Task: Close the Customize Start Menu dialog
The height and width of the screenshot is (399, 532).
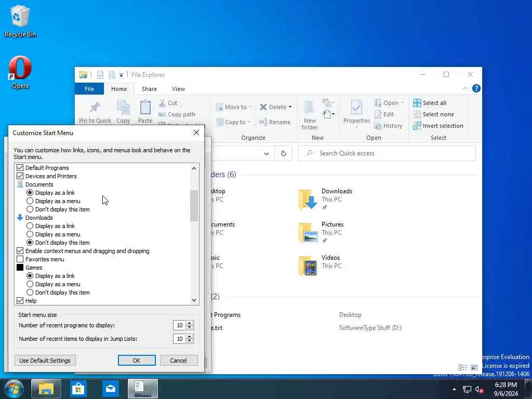Action: click(196, 132)
